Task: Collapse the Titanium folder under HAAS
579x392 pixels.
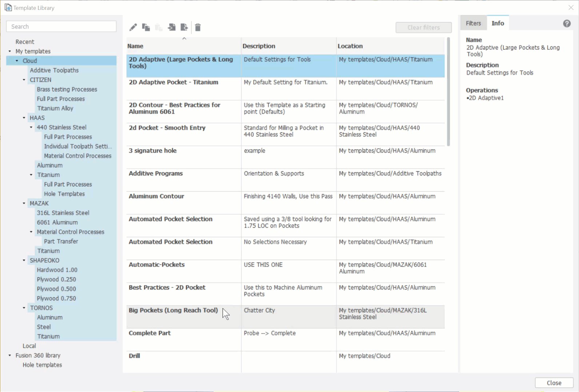Action: coord(31,175)
